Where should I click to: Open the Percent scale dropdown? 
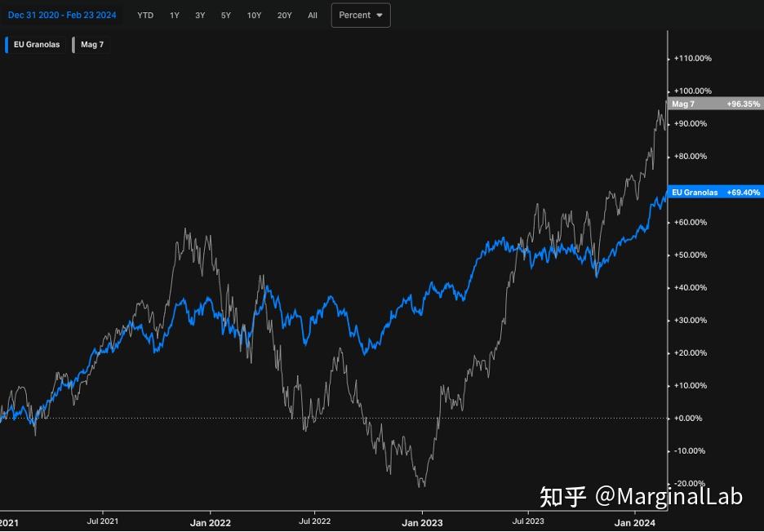(x=361, y=16)
